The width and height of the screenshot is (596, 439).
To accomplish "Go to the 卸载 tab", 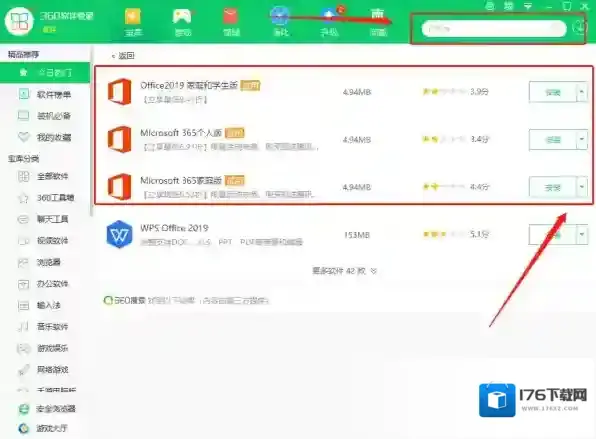I will 378,23.
